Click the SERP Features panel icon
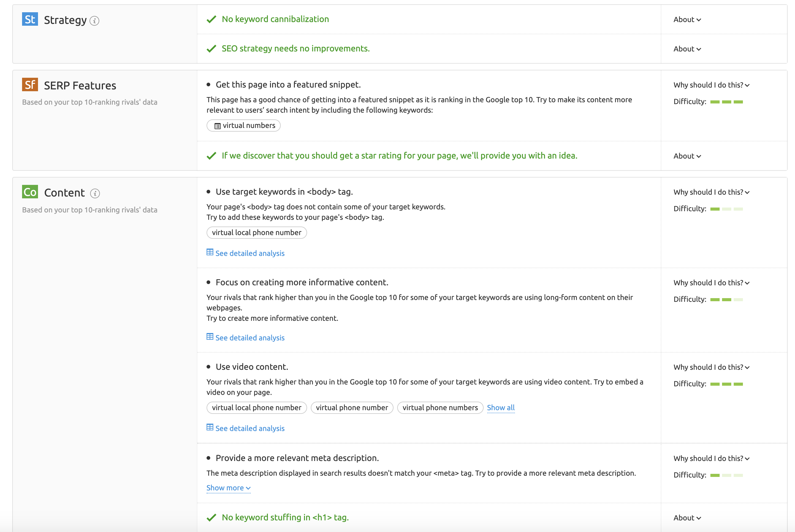This screenshot has height=532, width=795. point(30,85)
